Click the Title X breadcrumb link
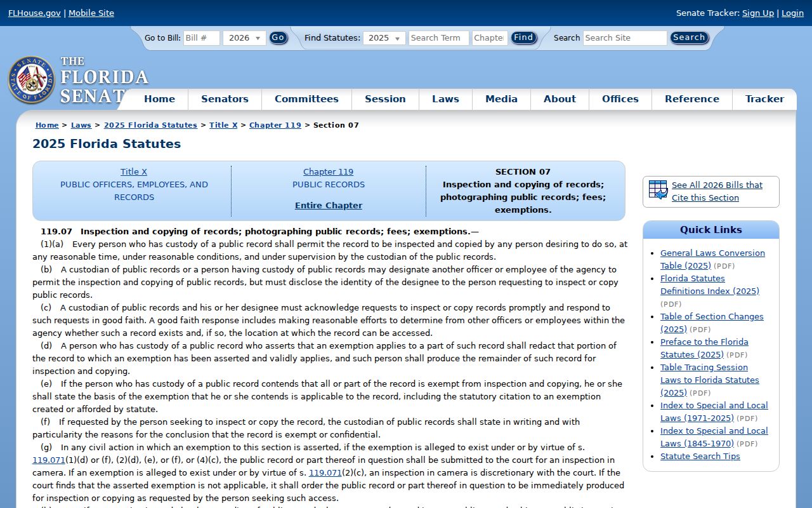Image resolution: width=812 pixels, height=508 pixels. pyautogui.click(x=223, y=125)
